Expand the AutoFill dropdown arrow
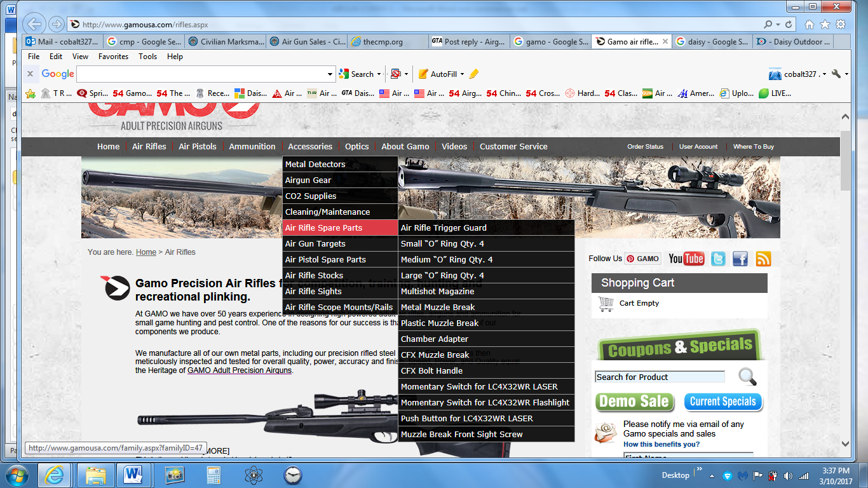The width and height of the screenshot is (868, 488). pos(462,74)
